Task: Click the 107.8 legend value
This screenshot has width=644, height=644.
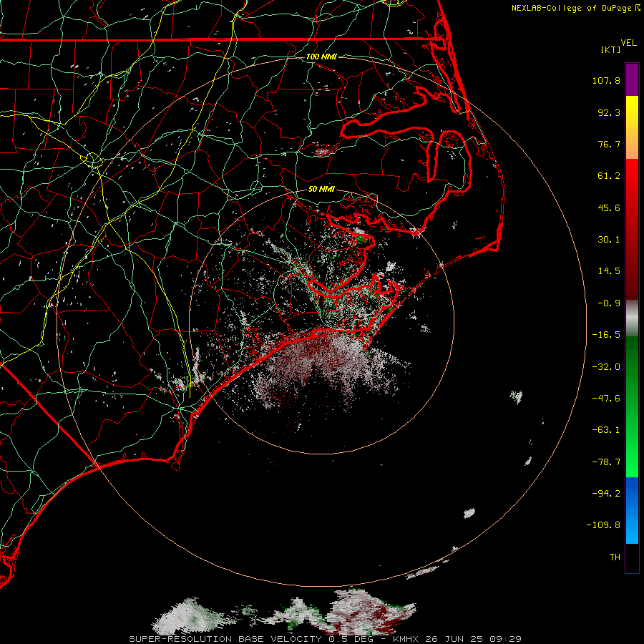Action: [606, 80]
